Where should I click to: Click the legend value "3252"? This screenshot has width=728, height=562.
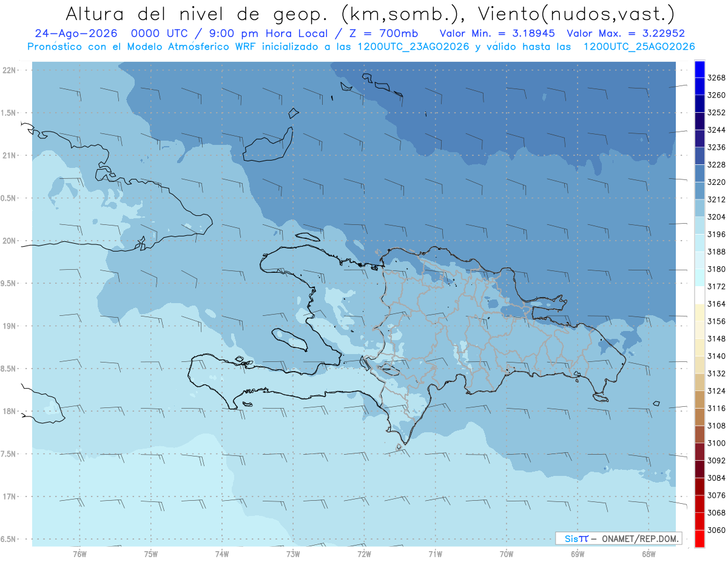(x=716, y=113)
